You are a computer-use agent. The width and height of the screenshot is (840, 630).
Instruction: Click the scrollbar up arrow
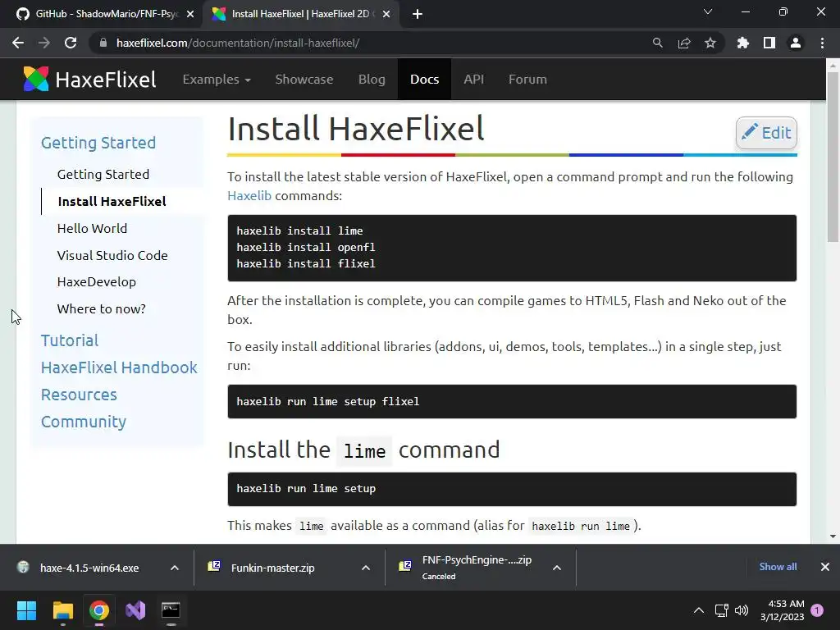coord(833,66)
